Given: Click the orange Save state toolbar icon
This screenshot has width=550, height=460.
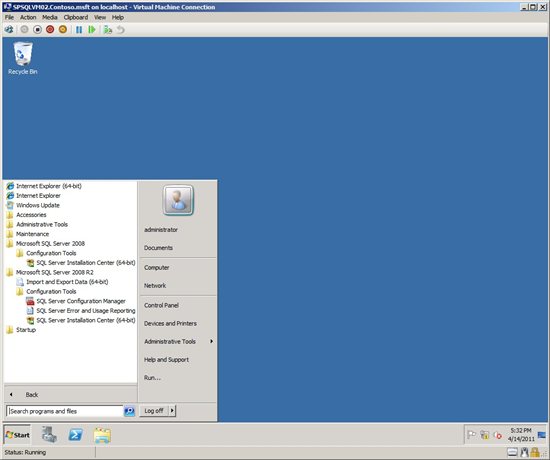Looking at the screenshot, I should [x=63, y=30].
